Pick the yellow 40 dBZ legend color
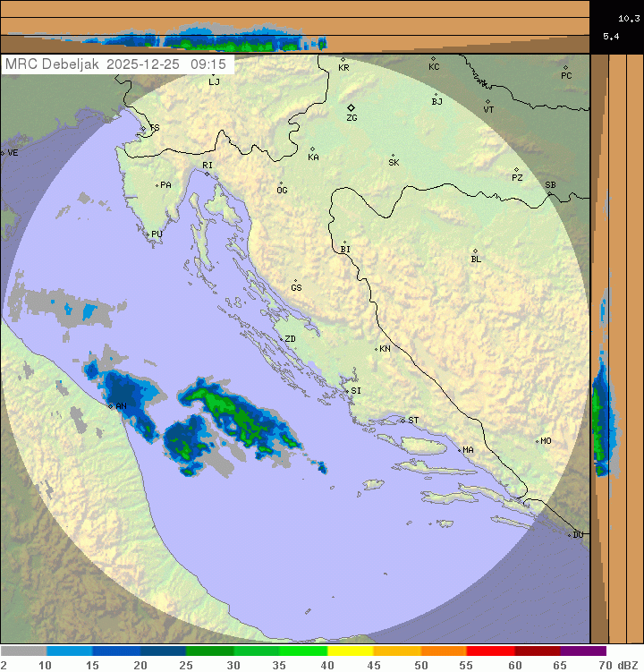Screen dimensions: 644x672 (x=350, y=651)
